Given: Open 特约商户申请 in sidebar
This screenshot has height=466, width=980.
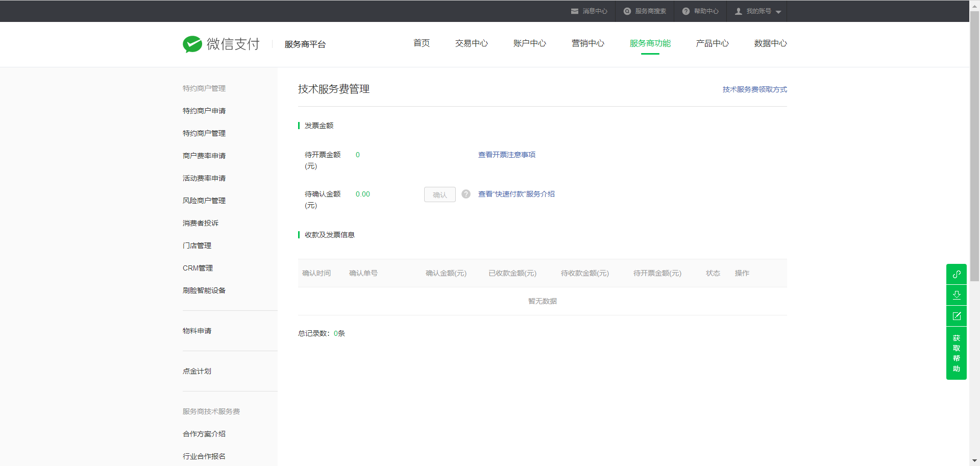Looking at the screenshot, I should click(x=204, y=111).
